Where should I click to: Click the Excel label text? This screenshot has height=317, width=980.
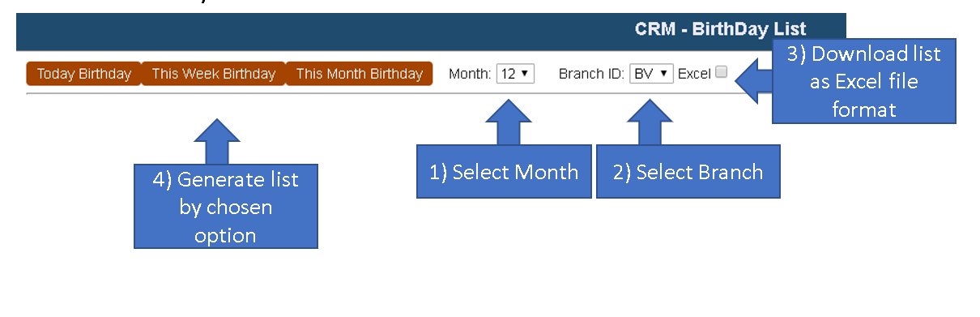[x=694, y=74]
